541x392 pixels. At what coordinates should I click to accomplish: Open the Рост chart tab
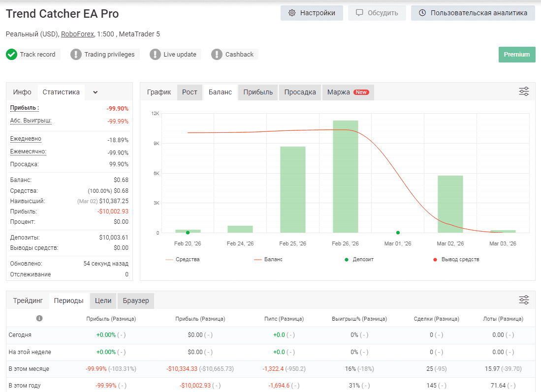[190, 92]
